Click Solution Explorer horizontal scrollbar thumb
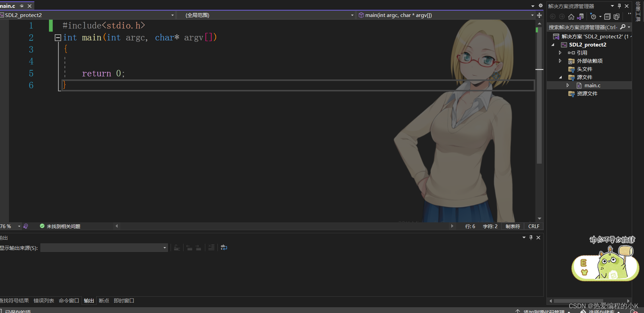 (578, 301)
